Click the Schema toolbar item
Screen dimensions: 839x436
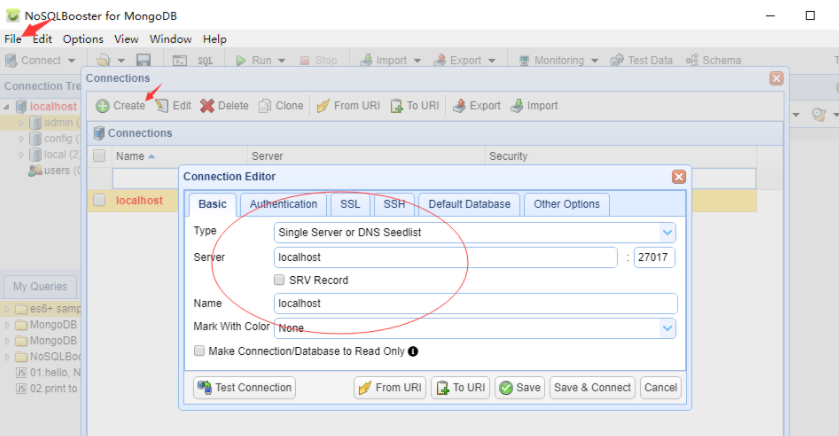(x=714, y=60)
